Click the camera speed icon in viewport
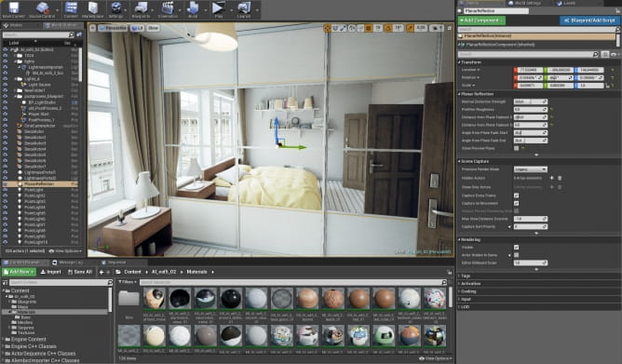This screenshot has height=364, width=622. pyautogui.click(x=436, y=28)
